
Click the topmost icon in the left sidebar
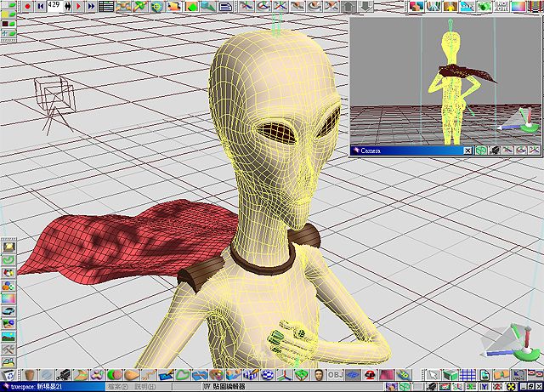pyautogui.click(x=8, y=246)
